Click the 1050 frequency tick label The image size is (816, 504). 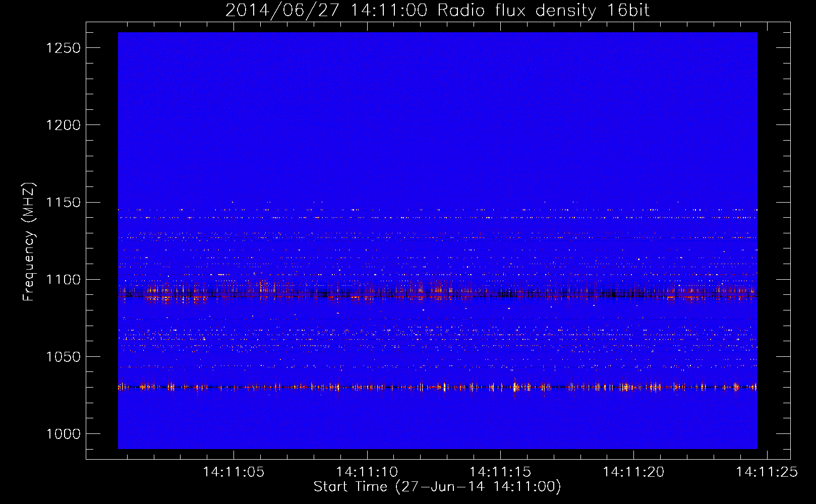(x=63, y=357)
